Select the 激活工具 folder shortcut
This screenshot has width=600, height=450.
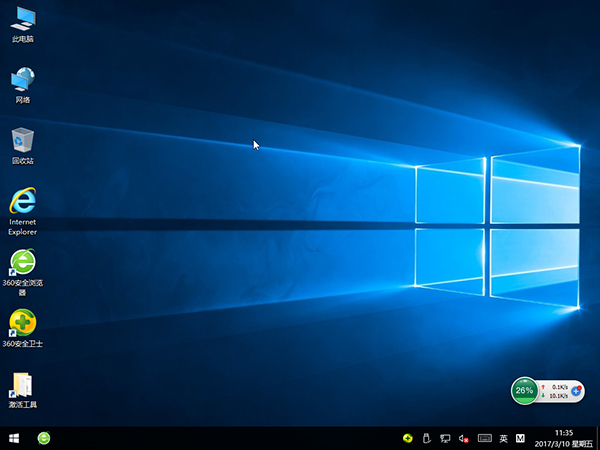(x=23, y=390)
